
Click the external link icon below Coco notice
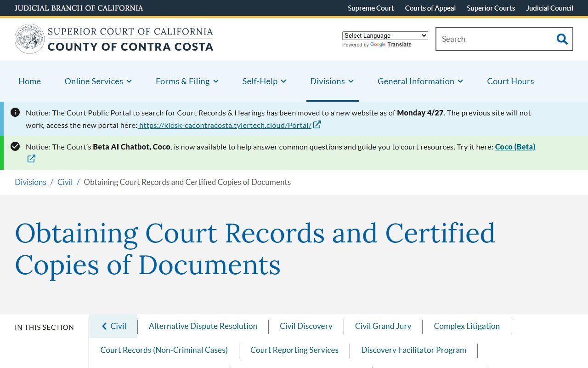tap(31, 159)
